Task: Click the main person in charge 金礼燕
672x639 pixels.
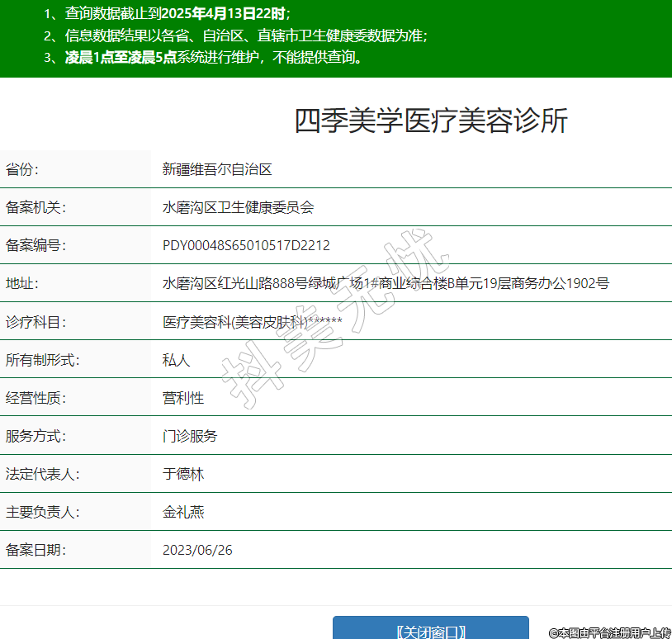Action: click(x=182, y=513)
